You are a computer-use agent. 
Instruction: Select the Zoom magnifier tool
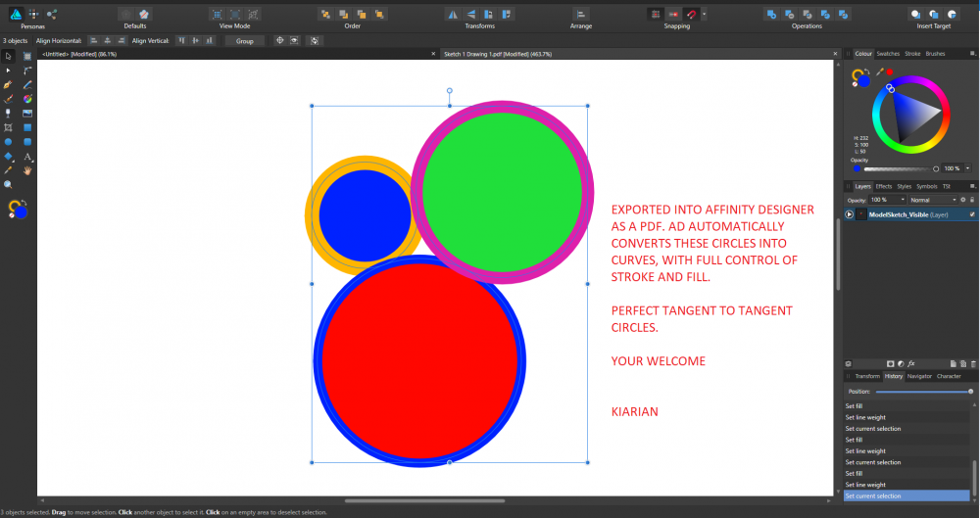(x=8, y=184)
